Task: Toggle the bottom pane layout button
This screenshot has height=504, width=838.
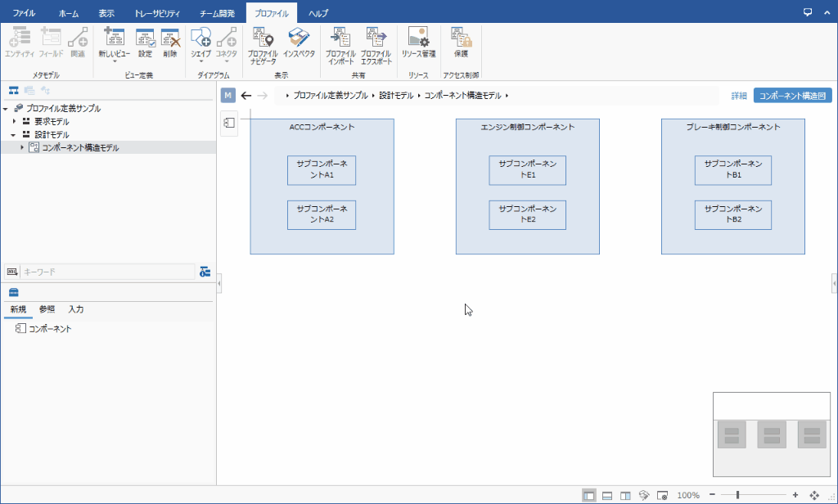Action: (607, 495)
